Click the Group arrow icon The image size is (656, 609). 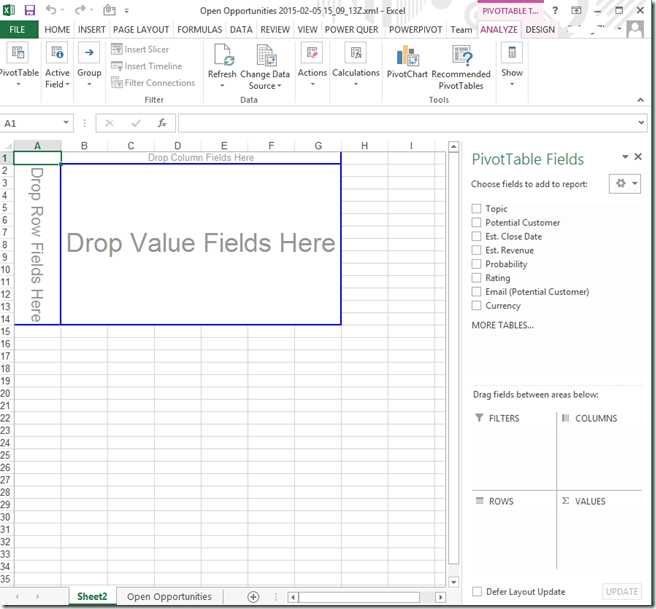89,53
